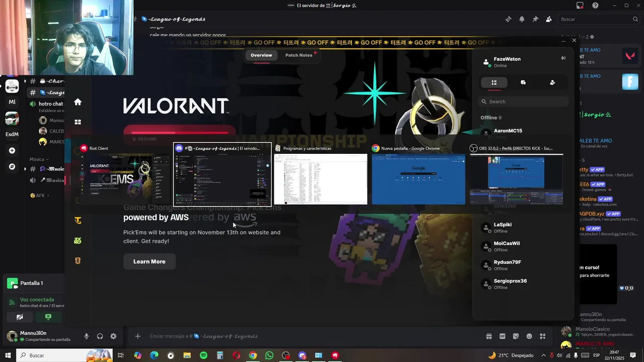Select offline friend LaSpiki
The height and width of the screenshot is (362, 644).
click(x=523, y=228)
